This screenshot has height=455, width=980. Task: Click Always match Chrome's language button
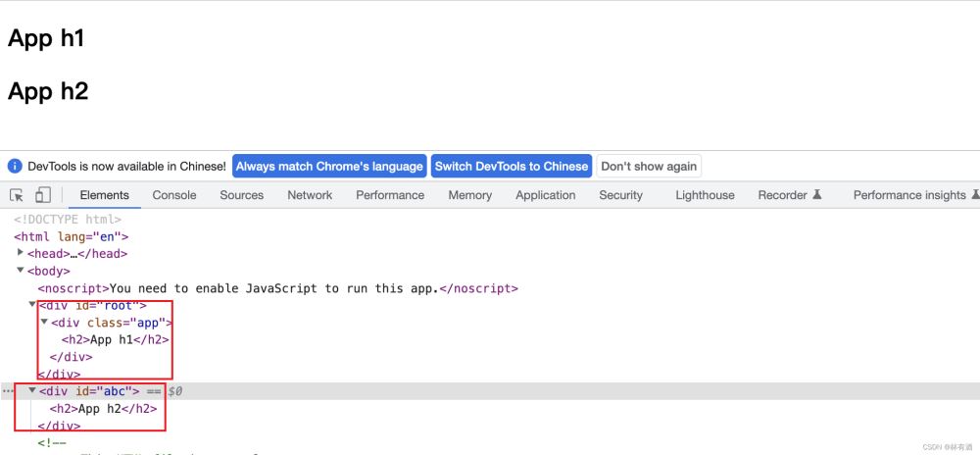(329, 167)
